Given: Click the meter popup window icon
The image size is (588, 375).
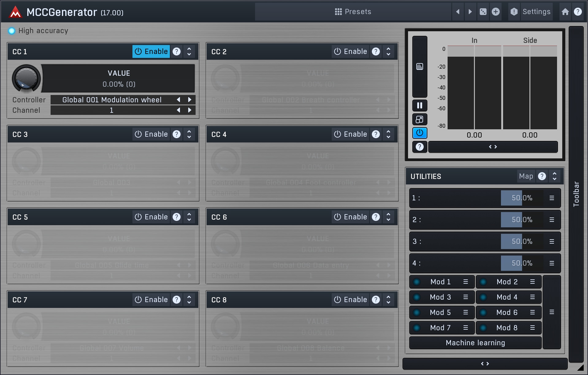Looking at the screenshot, I should [x=419, y=119].
